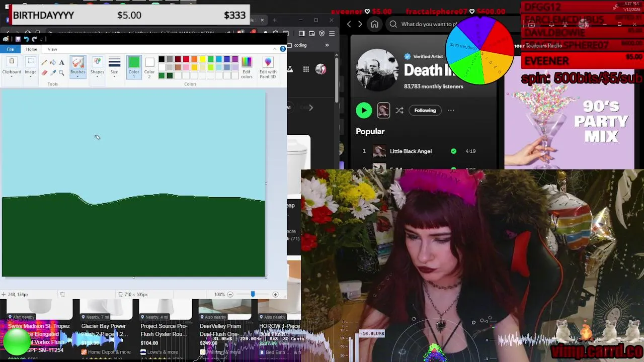Screen dimensions: 644x362
Task: Click the Little Black Angel track title
Action: pyautogui.click(x=411, y=151)
